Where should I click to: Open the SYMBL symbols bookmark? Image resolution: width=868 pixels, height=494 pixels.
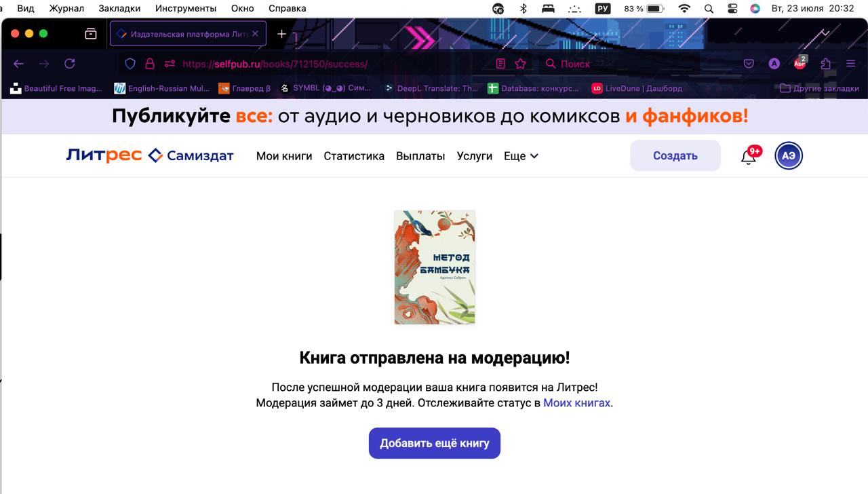tap(326, 88)
